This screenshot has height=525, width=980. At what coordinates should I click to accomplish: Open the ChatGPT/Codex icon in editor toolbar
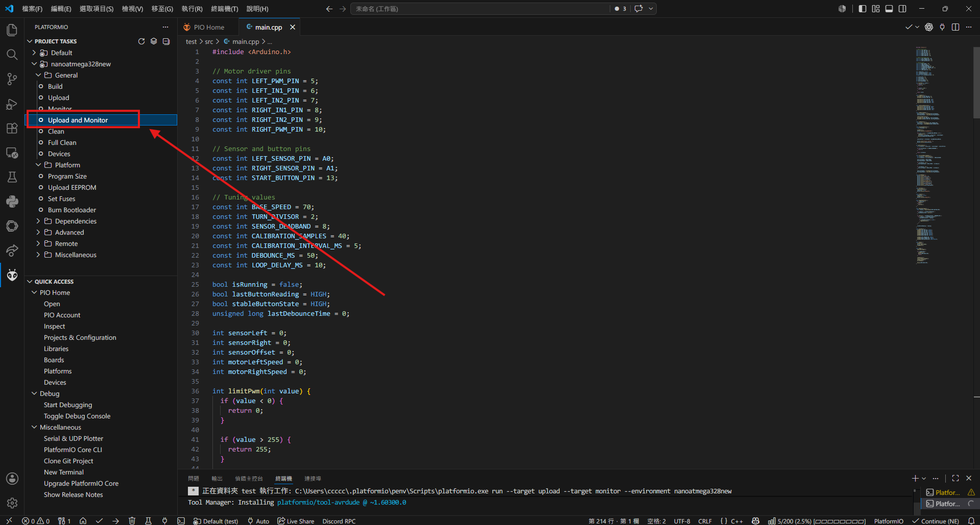click(x=929, y=27)
